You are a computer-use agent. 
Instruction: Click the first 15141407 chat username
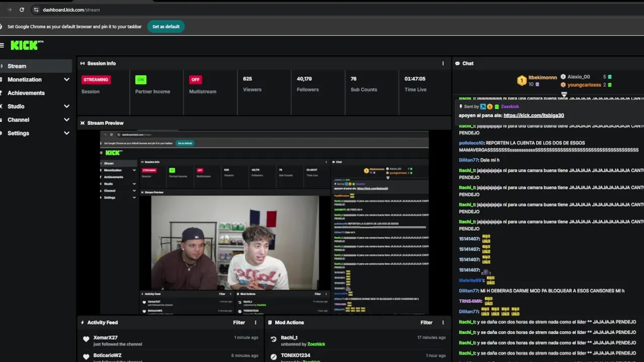point(469,239)
